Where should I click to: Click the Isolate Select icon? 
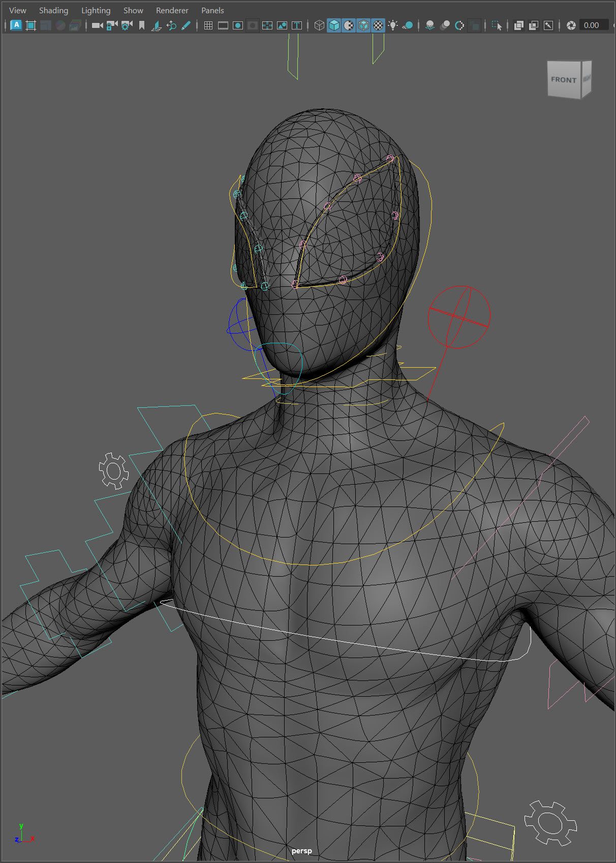click(497, 25)
